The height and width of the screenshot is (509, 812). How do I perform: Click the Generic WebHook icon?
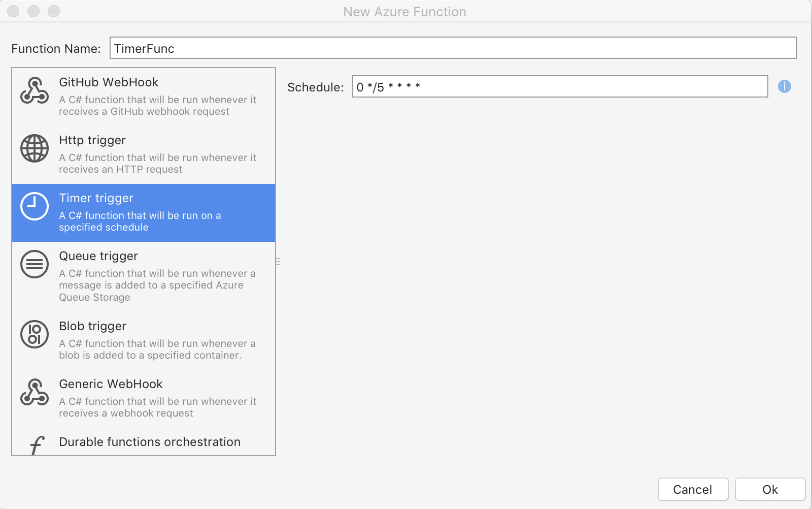click(x=35, y=392)
